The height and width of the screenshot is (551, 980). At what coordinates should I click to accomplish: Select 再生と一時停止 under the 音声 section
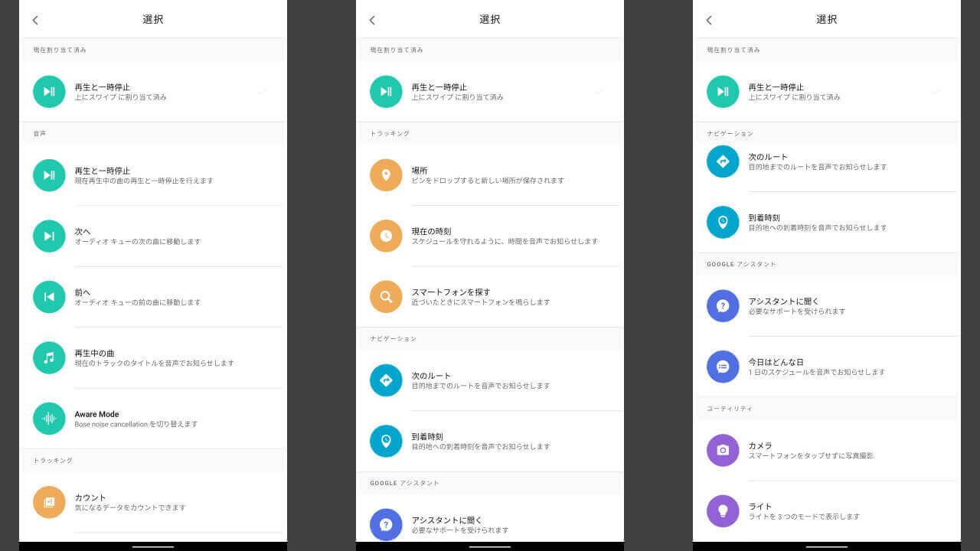coord(144,175)
